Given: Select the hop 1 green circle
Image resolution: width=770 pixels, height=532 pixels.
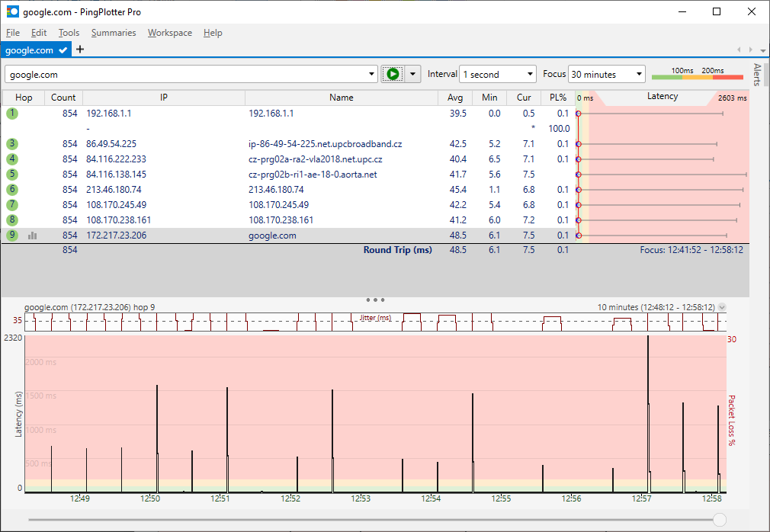Looking at the screenshot, I should [x=12, y=113].
